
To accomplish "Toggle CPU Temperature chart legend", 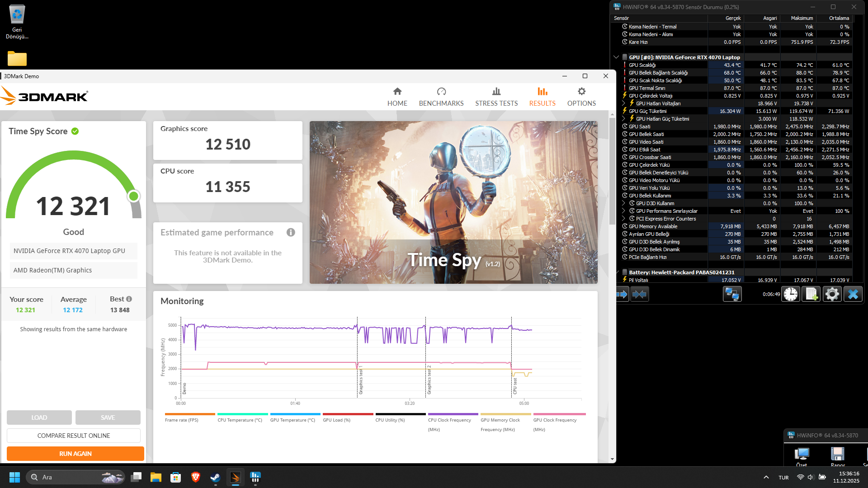I will pos(243,418).
